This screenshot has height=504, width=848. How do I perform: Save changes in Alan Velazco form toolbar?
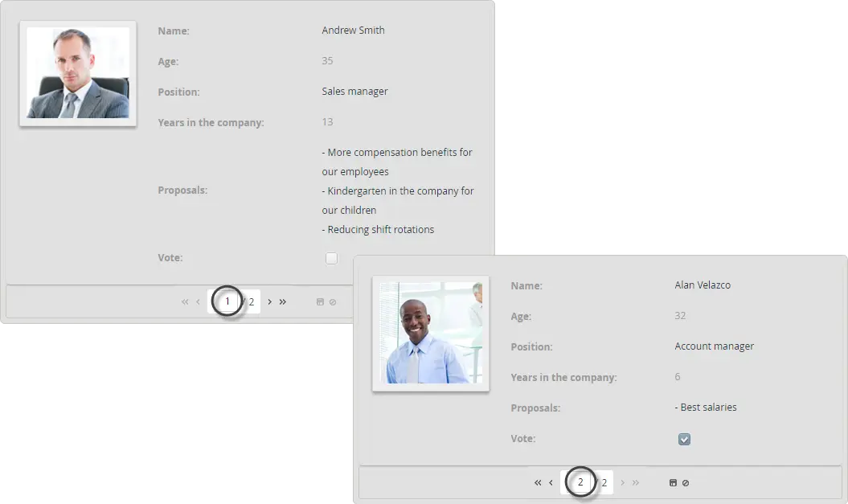[673, 482]
